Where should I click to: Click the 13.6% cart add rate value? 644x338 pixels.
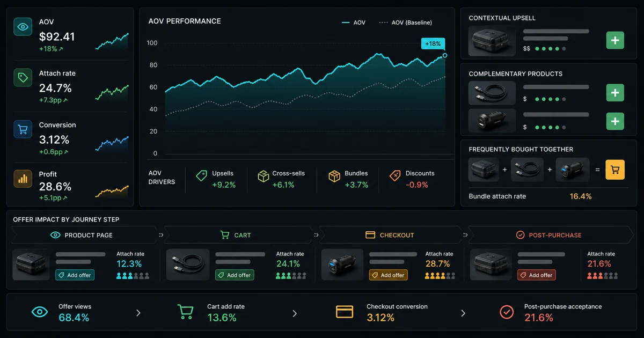point(222,318)
